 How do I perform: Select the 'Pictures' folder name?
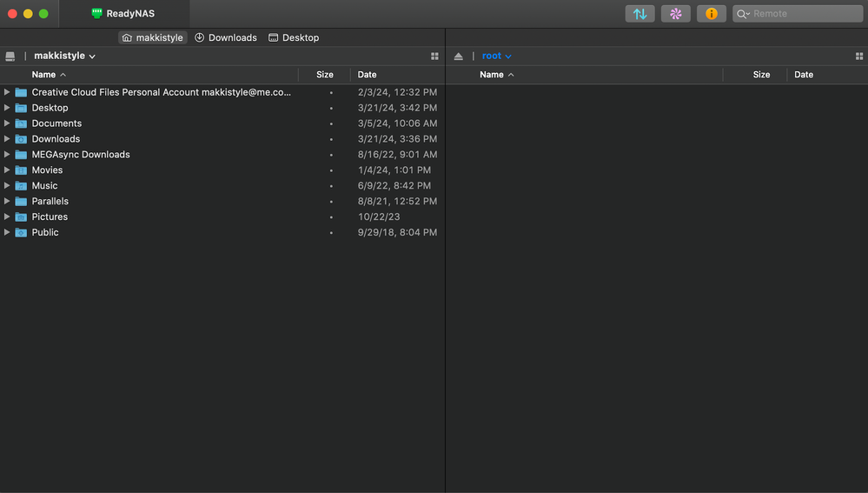point(50,216)
